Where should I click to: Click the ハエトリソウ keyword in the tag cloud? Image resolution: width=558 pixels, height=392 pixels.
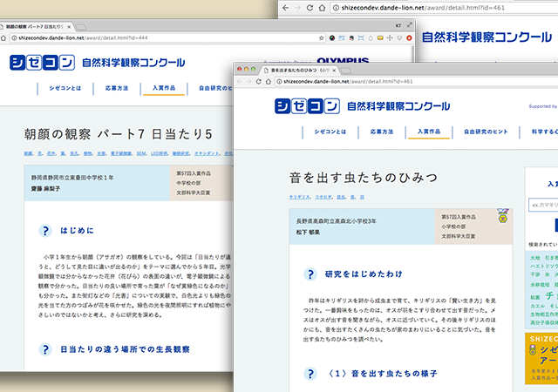(x=544, y=266)
